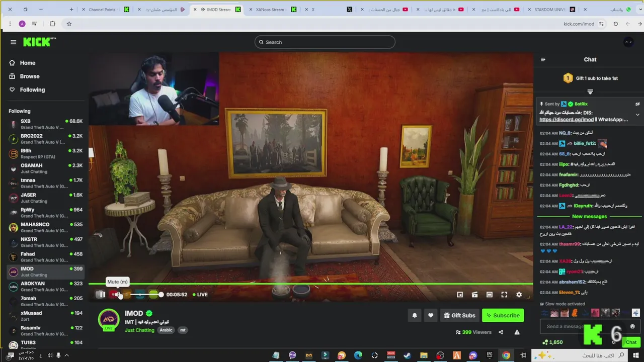Open the hamburger sidebar menu
The height and width of the screenshot is (362, 644).
point(14,42)
